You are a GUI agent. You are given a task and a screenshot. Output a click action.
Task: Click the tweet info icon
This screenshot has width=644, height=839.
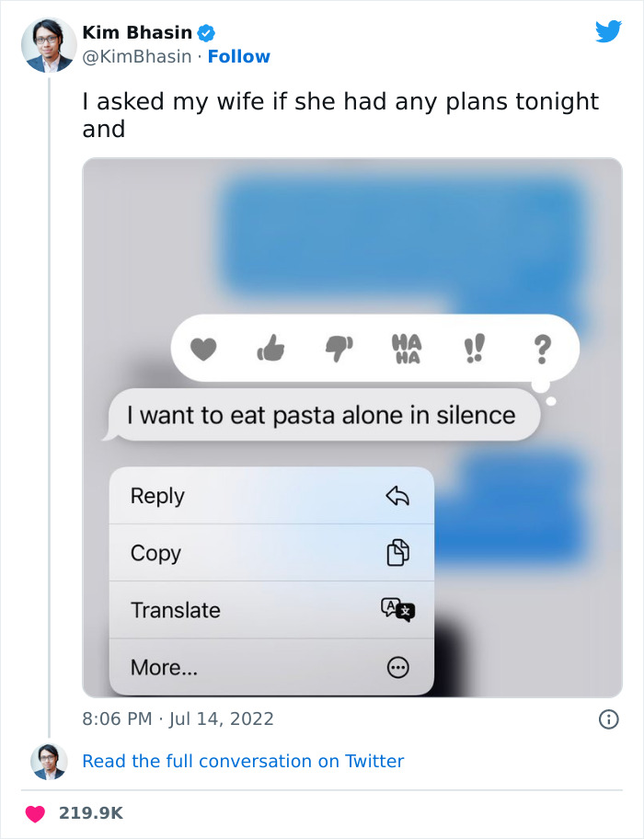pos(608,719)
